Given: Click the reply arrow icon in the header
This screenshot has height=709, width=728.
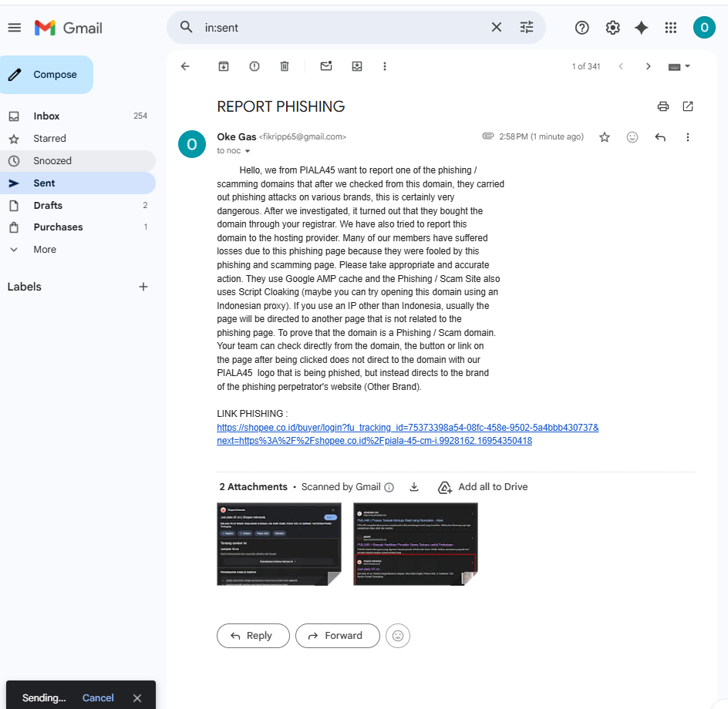Looking at the screenshot, I should 660,137.
